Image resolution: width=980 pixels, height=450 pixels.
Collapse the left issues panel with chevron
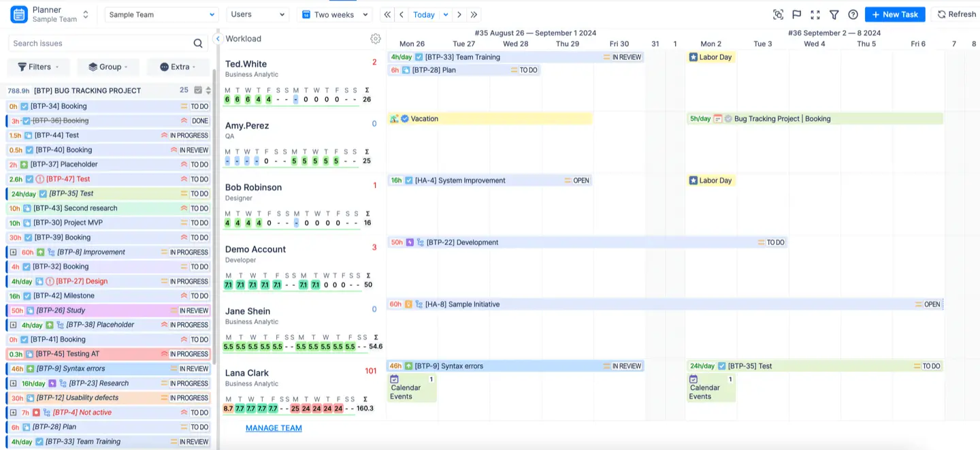pos(218,39)
